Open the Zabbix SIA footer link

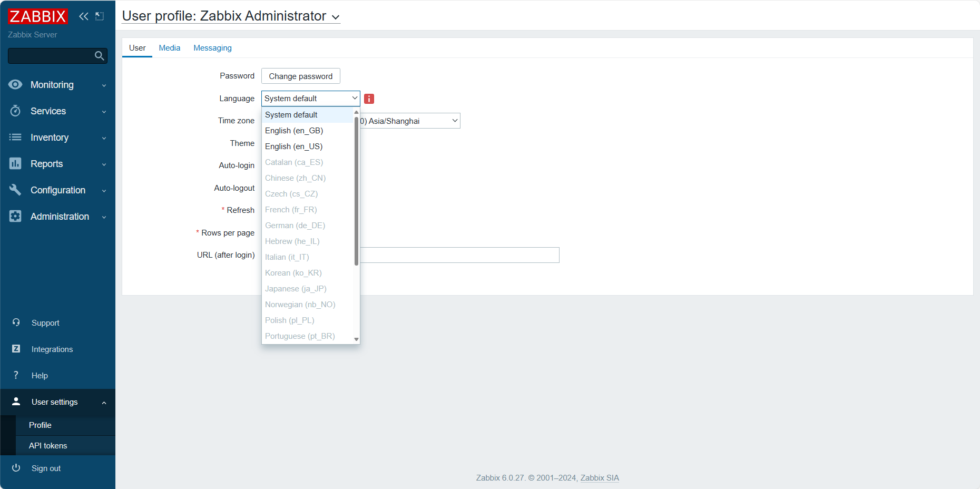tap(600, 478)
